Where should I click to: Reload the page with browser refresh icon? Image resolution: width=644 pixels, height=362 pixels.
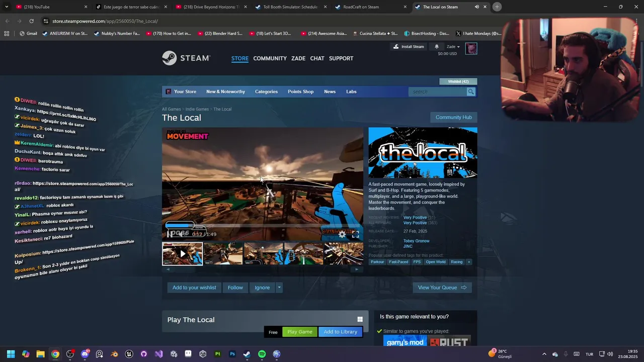(x=31, y=21)
